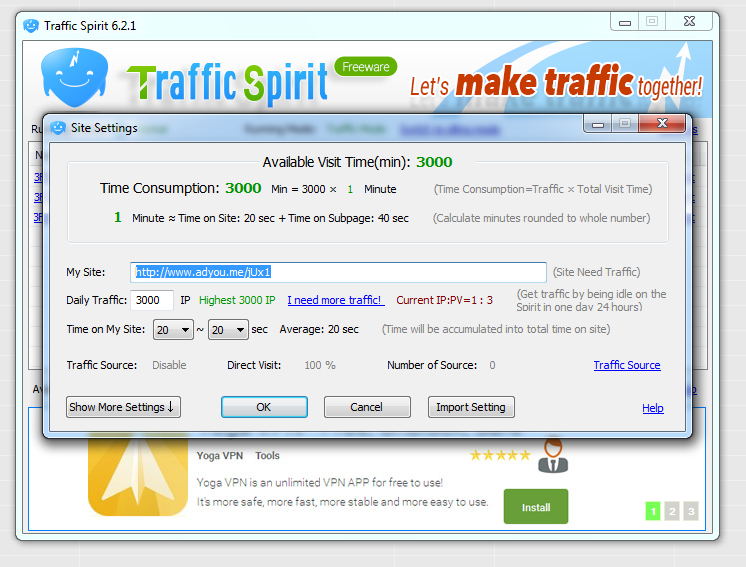Click the Site Settings title bar icon
The width and height of the screenshot is (746, 567).
coord(58,127)
